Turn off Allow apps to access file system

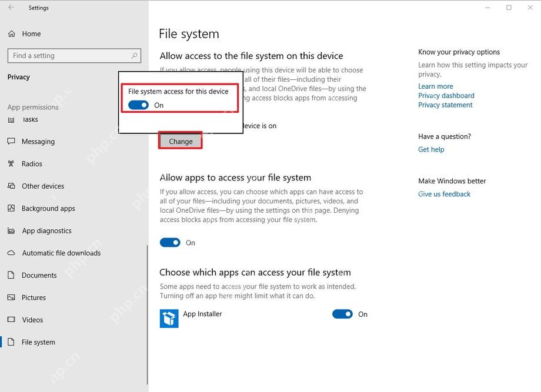(170, 243)
